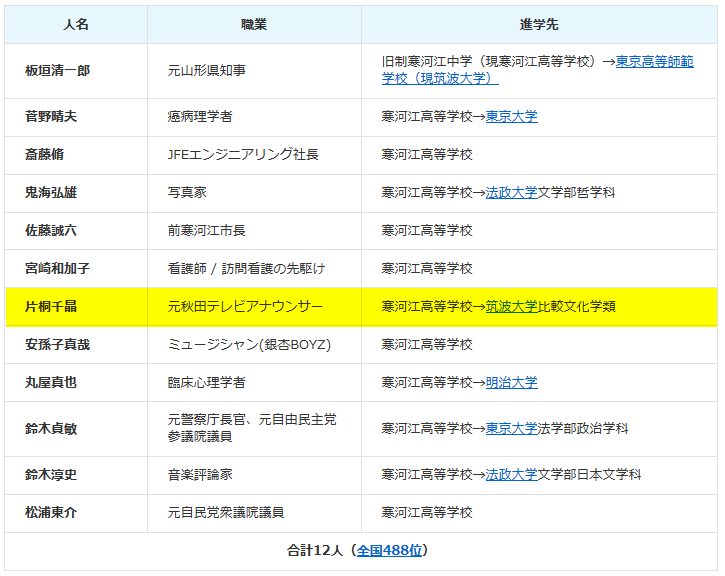The image size is (725, 576).
Task: Open the 全国488位 ranking link
Action: point(389,551)
